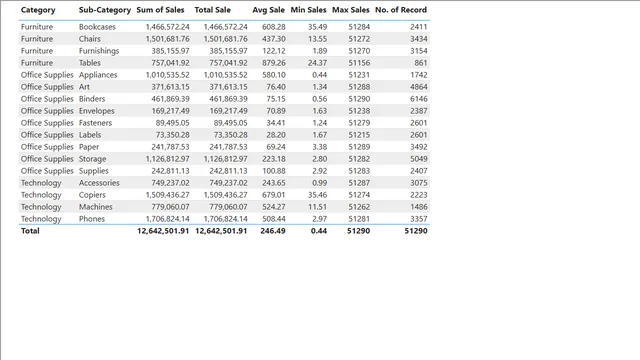
Task: Click the Max Sales column header
Action: [x=351, y=10]
